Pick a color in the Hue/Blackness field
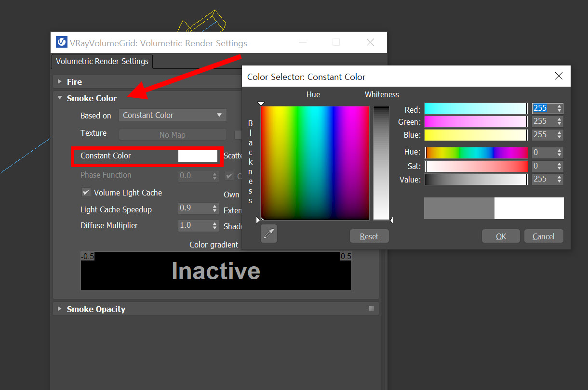The width and height of the screenshot is (588, 390). tap(315, 163)
